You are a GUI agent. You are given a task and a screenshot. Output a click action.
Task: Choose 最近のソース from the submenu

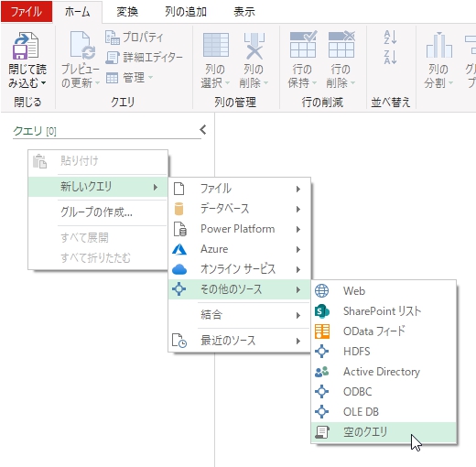click(x=239, y=341)
